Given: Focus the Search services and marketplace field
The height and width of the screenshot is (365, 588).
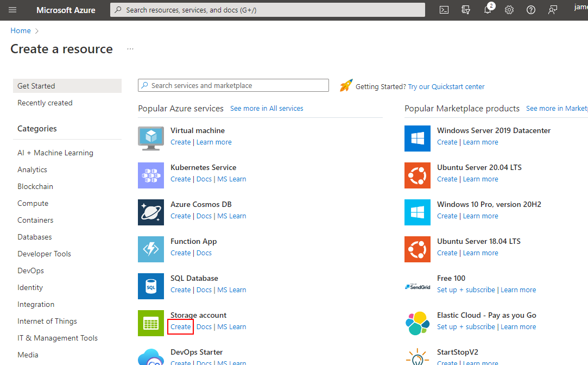Looking at the screenshot, I should coord(233,85).
